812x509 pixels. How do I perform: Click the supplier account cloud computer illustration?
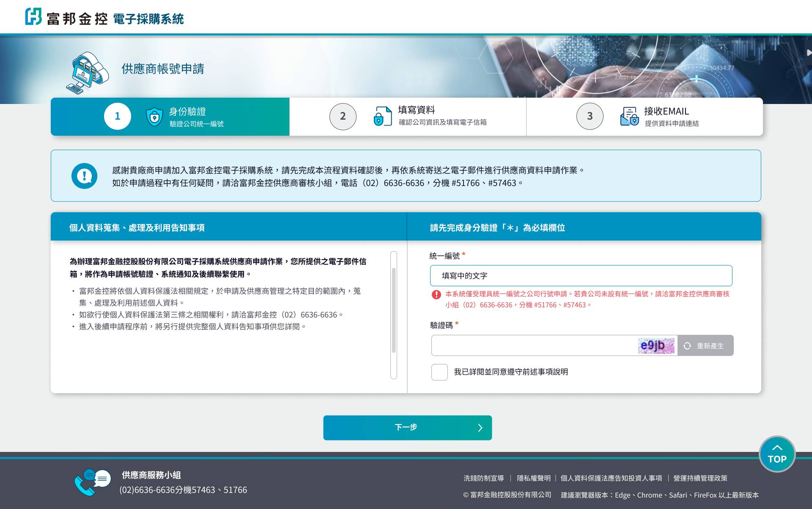pyautogui.click(x=88, y=73)
